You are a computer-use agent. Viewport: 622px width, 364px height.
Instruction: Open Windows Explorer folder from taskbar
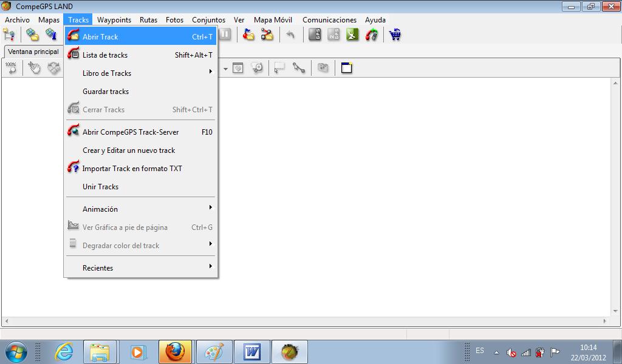[x=100, y=352]
